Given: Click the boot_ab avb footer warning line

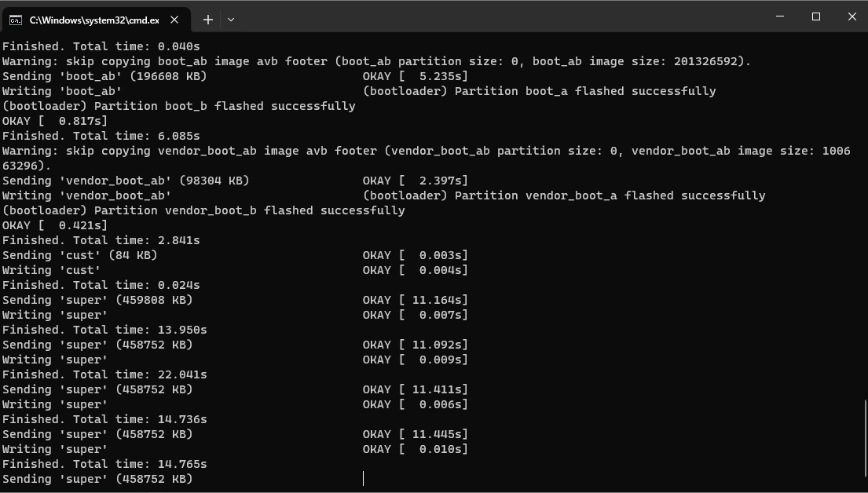Looking at the screenshot, I should 376,61.
